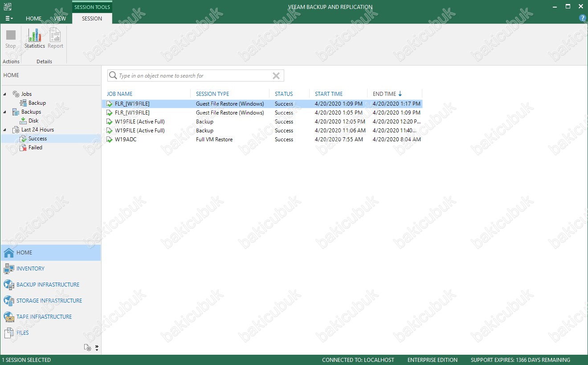Click the Jobs gear icon in tree
Viewport: 588px width, 365px height.
coord(16,94)
